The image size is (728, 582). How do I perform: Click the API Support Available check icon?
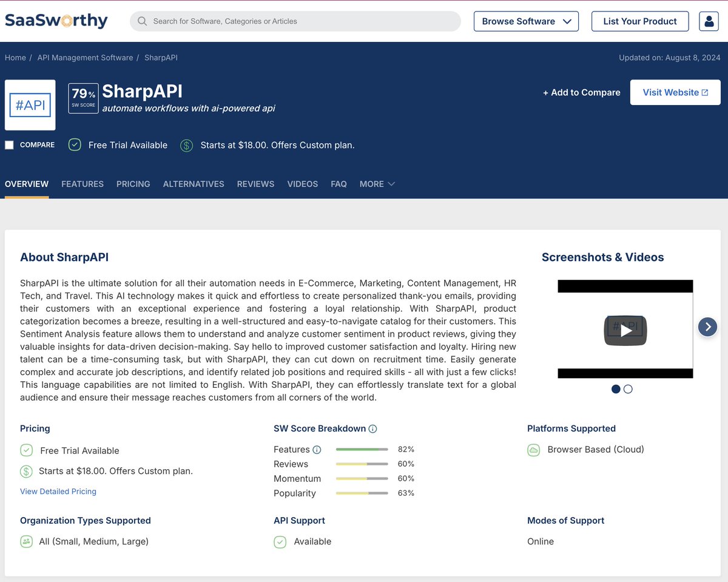(280, 541)
